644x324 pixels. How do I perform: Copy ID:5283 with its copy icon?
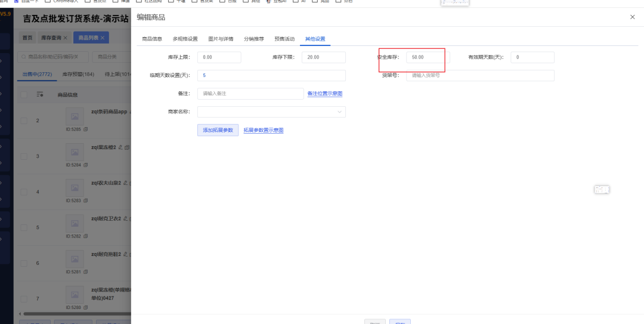click(x=85, y=200)
